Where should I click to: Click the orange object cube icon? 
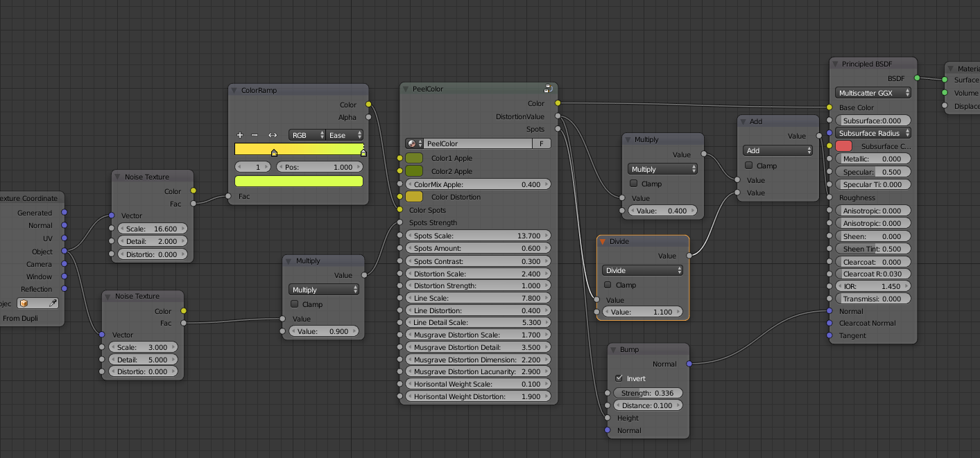tap(24, 303)
